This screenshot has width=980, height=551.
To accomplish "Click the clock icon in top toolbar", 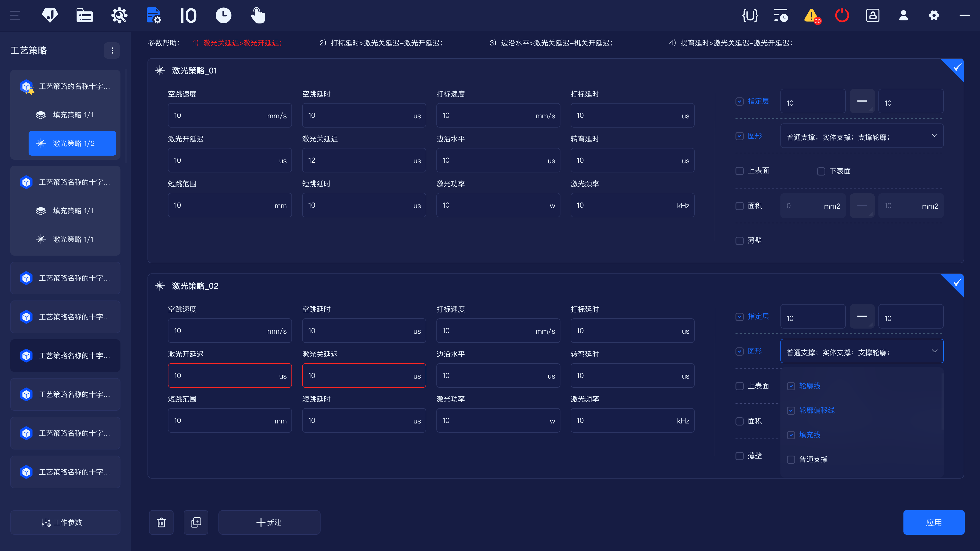I will 223,16.
